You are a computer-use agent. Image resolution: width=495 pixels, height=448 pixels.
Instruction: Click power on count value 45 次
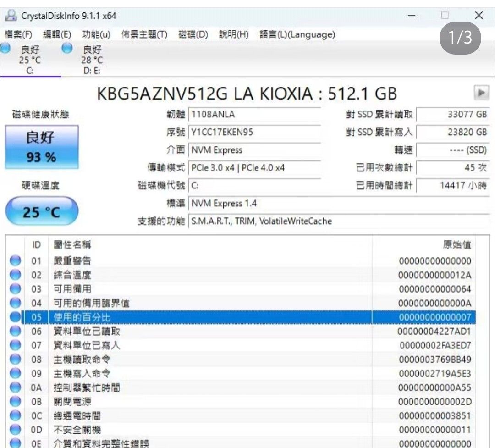pyautogui.click(x=453, y=167)
